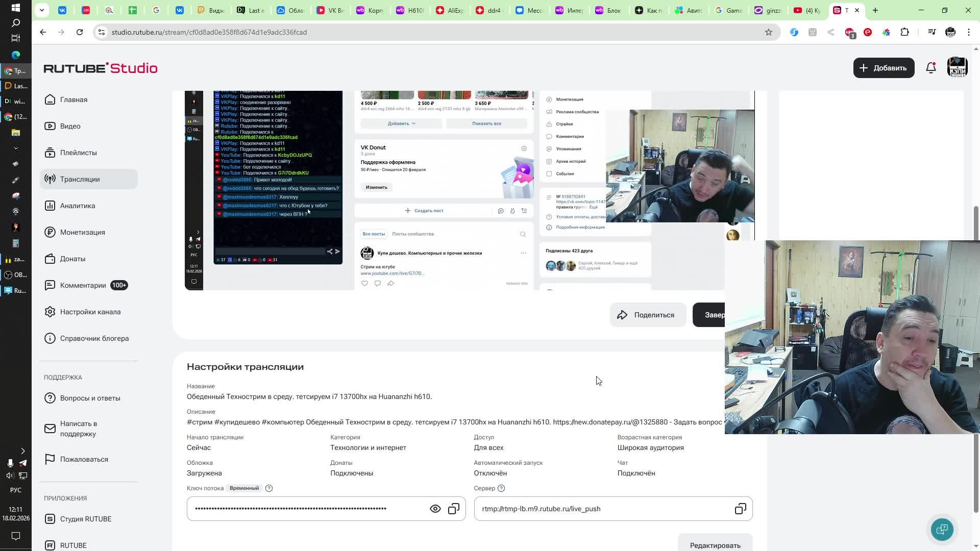Copy the stream key to clipboard
The image size is (980, 551).
454,509
